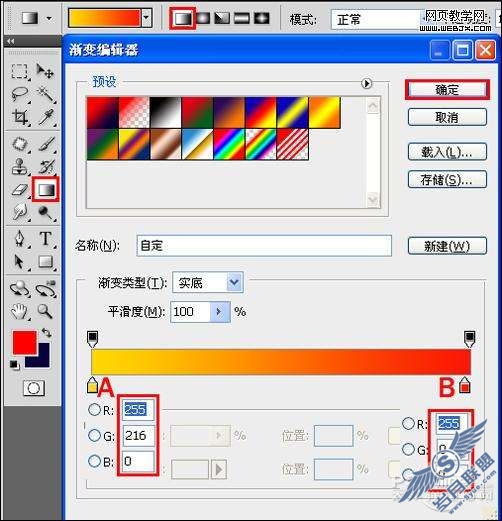Screen dimensions: 502x521
Task: Select the Magic Wand tool
Action: pyautogui.click(x=45, y=94)
